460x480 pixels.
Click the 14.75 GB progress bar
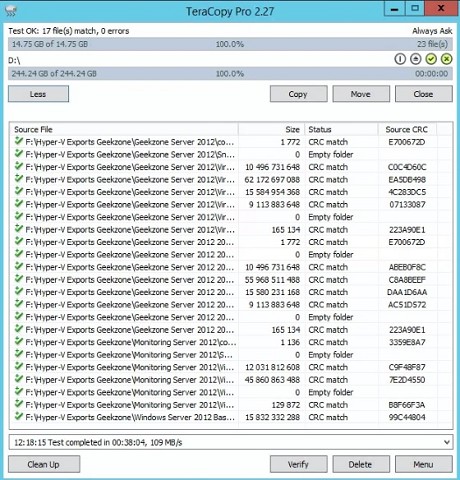coord(230,44)
